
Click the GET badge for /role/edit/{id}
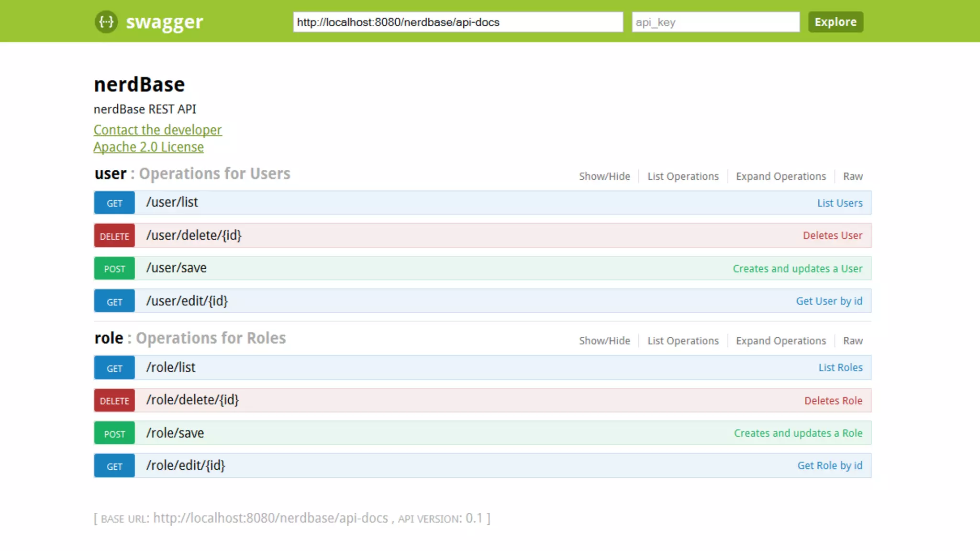114,466
